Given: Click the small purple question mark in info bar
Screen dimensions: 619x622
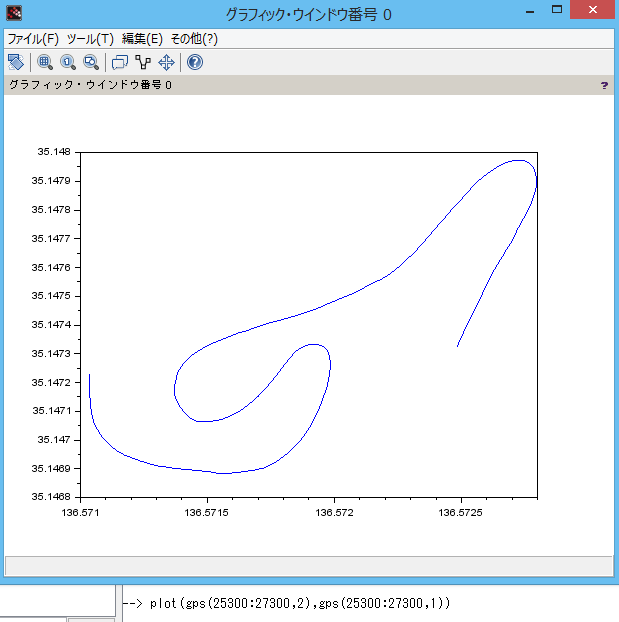Looking at the screenshot, I should [604, 85].
